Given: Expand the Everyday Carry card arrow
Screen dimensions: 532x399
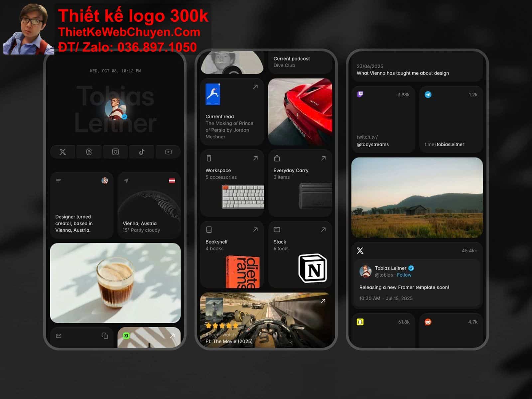Looking at the screenshot, I should point(323,158).
